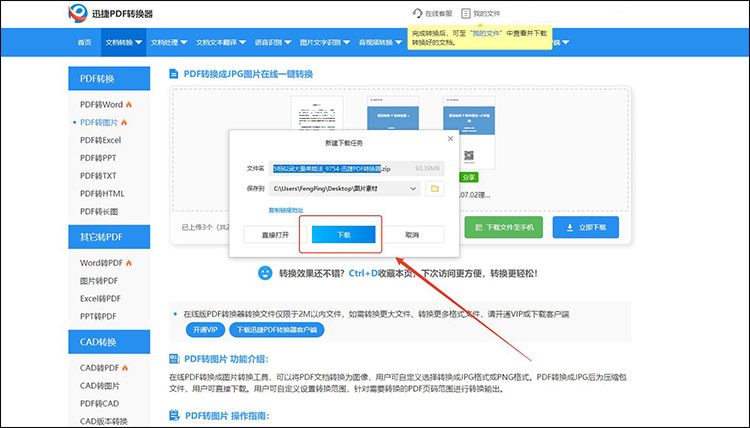Open 在线客服 headset icon
This screenshot has height=428, width=750.
click(417, 13)
